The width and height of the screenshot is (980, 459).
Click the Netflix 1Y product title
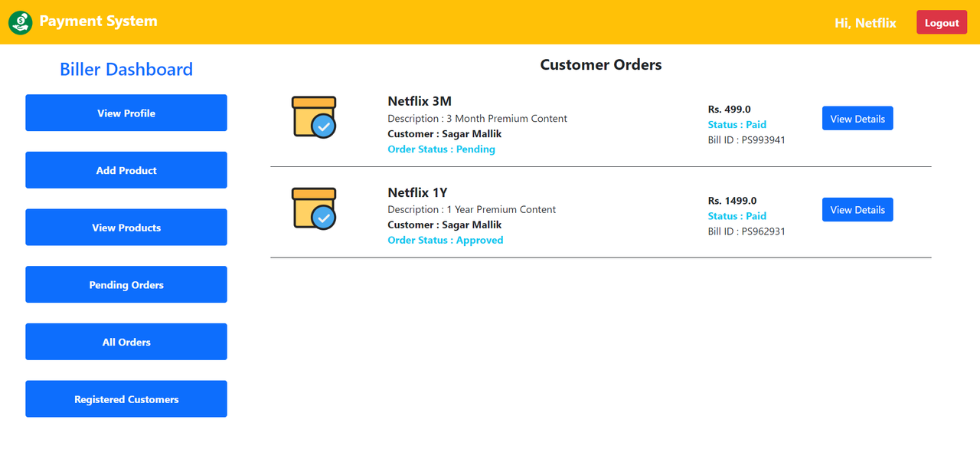pyautogui.click(x=417, y=192)
